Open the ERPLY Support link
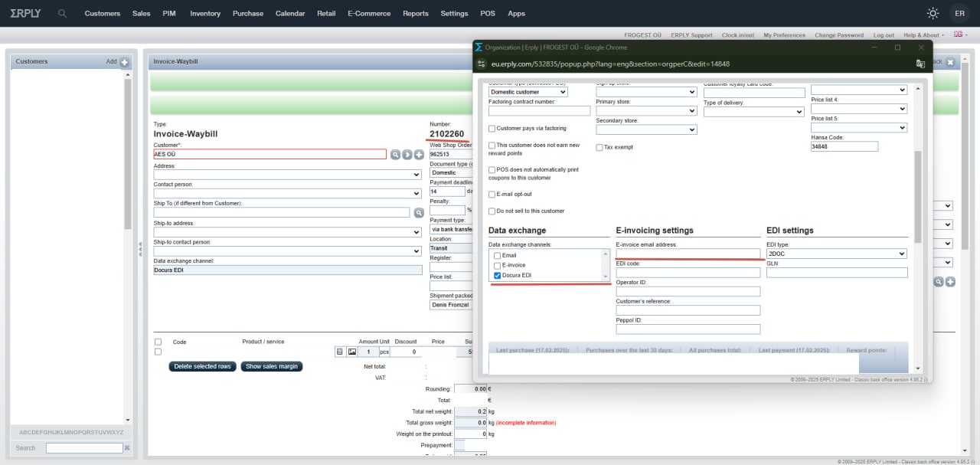The height and width of the screenshot is (465, 980). (691, 35)
